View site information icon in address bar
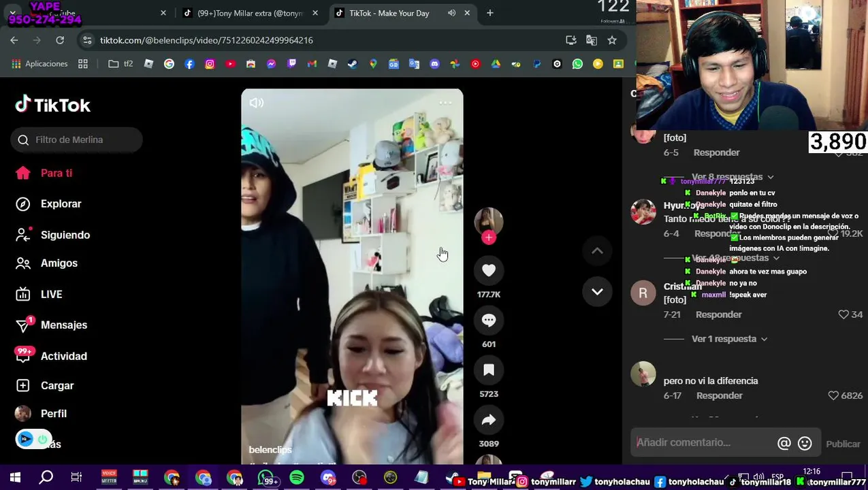This screenshot has height=490, width=868. 87,40
